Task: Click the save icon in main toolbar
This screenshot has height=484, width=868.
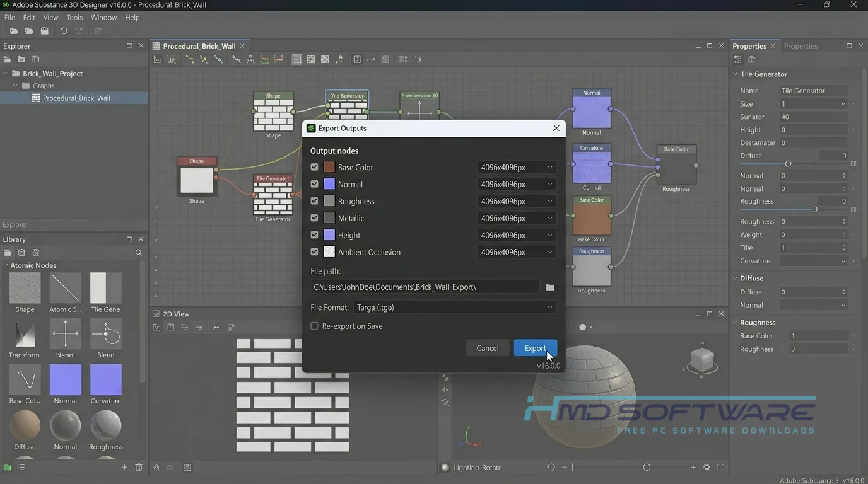Action: coord(44,31)
